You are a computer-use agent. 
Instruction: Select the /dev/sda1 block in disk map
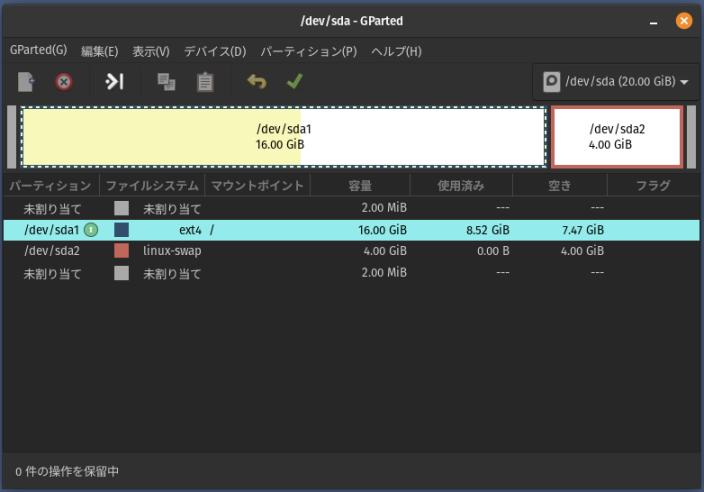[x=284, y=137]
